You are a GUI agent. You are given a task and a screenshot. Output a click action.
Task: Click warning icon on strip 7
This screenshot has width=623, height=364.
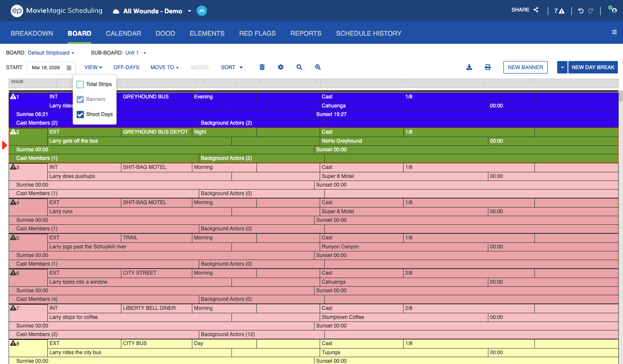(x=13, y=308)
